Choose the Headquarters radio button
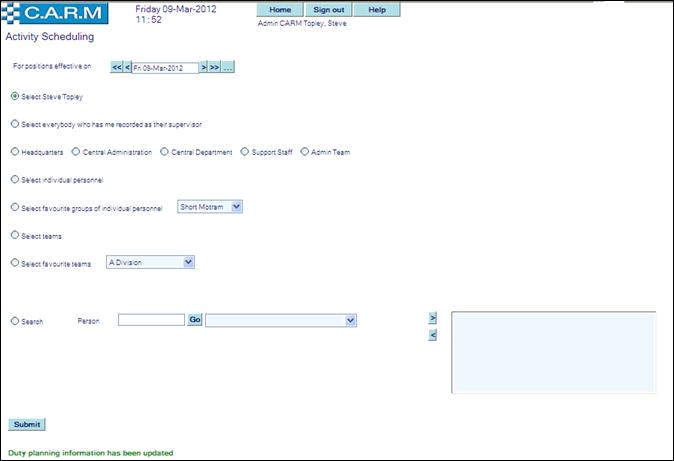This screenshot has height=461, width=674. [x=14, y=152]
